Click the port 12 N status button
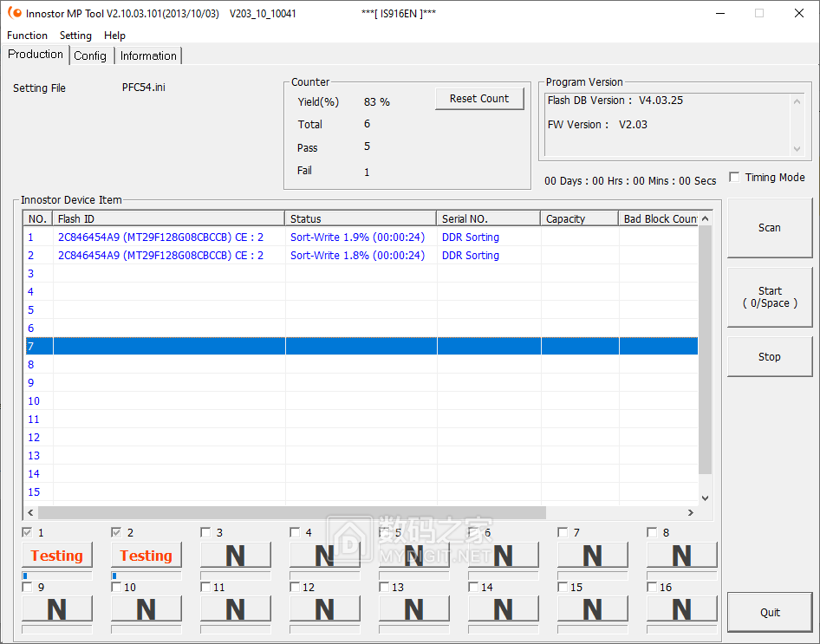Image resolution: width=820 pixels, height=644 pixels. tap(324, 609)
